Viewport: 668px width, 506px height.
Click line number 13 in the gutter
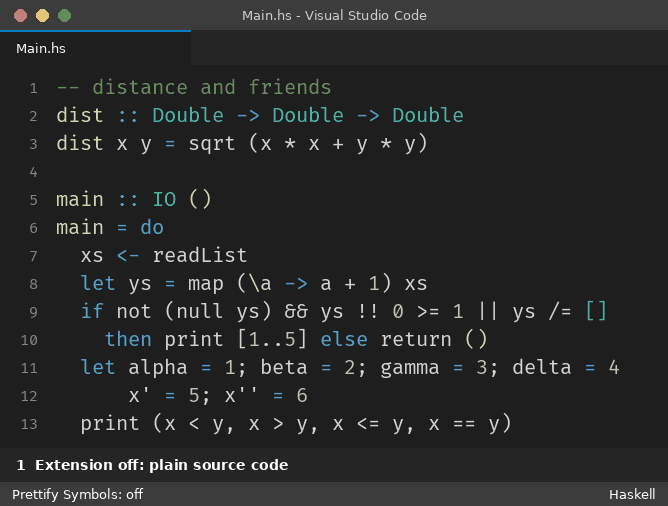pyautogui.click(x=29, y=424)
